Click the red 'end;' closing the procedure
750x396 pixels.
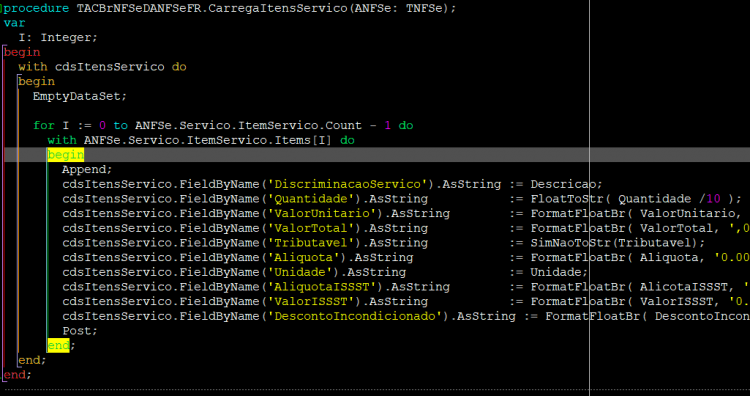click(18, 374)
